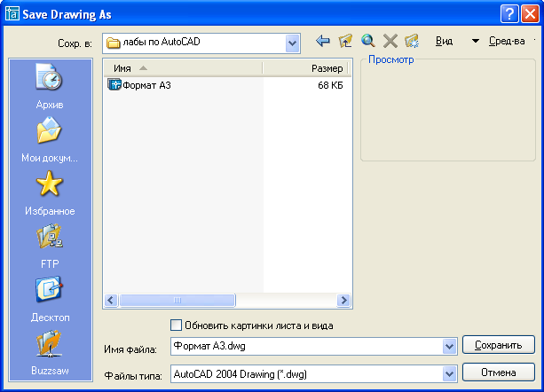
Task: Click the scroll right arrow
Action: [343, 300]
